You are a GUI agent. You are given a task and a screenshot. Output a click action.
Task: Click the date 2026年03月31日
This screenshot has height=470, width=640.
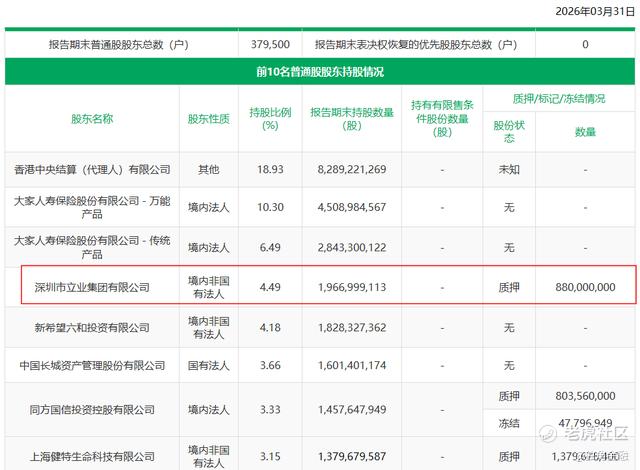point(595,11)
